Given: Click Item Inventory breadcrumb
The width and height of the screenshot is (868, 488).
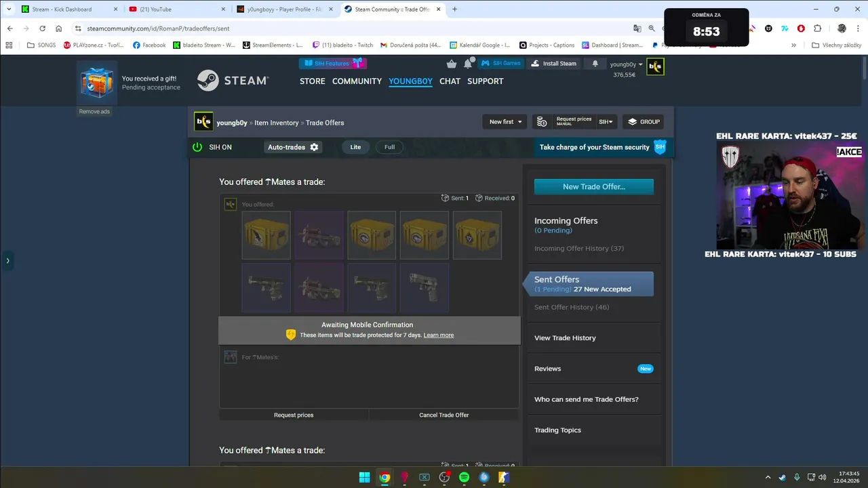Looking at the screenshot, I should (277, 123).
